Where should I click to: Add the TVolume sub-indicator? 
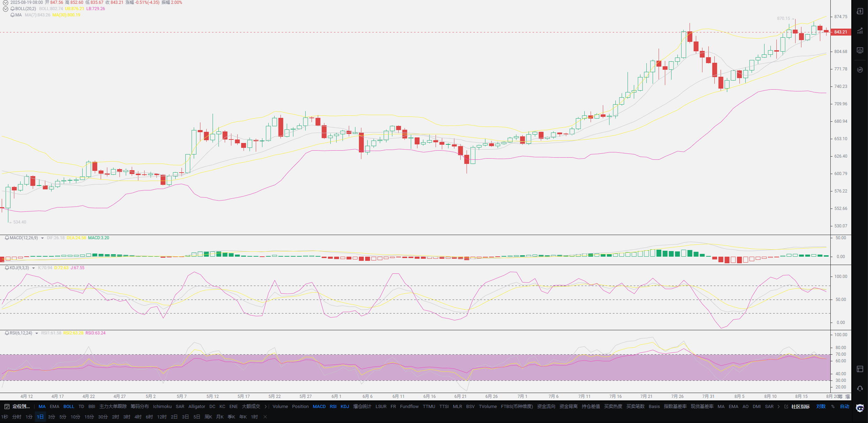click(x=488, y=407)
